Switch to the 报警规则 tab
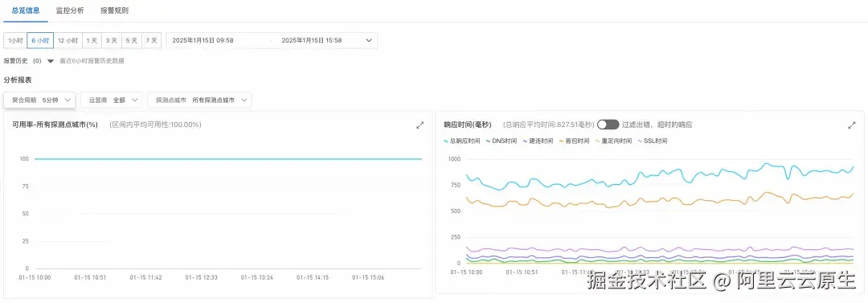Viewport: 868px width, 303px height. click(115, 10)
